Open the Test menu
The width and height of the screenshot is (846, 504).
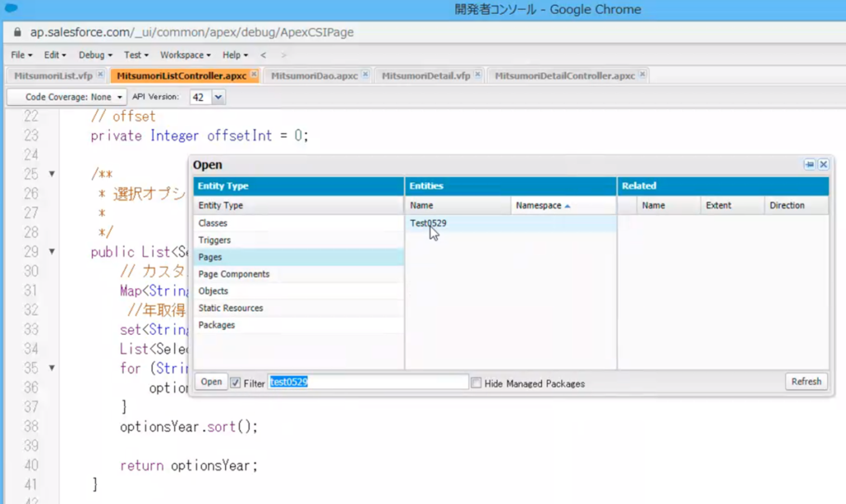pyautogui.click(x=136, y=55)
